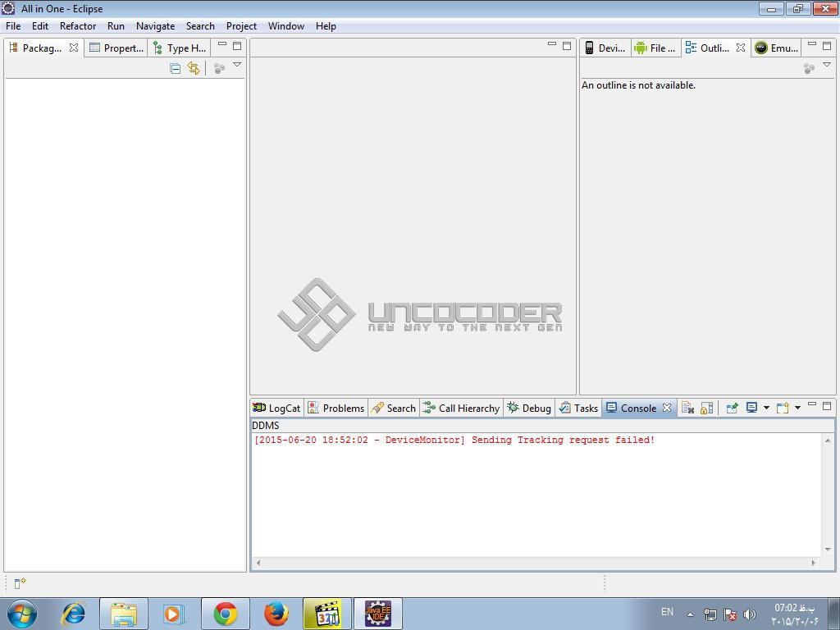Click the DDMS console label
Viewport: 840px width, 630px height.
pos(265,426)
